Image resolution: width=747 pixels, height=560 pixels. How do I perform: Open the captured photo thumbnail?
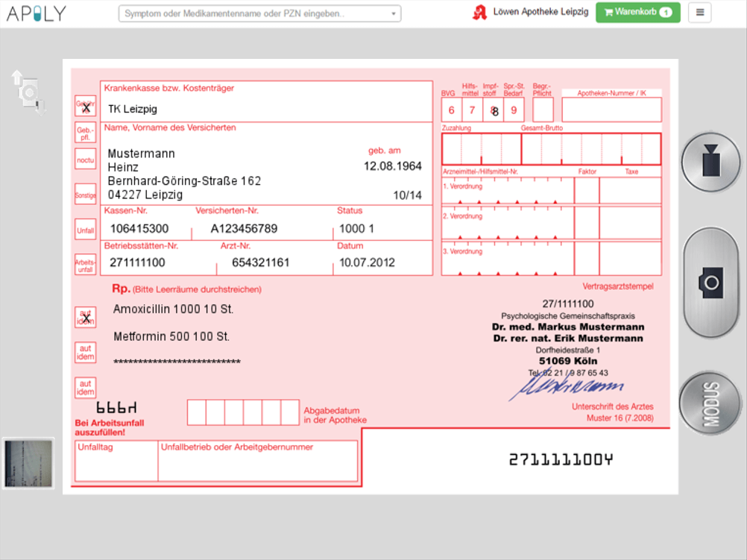pos(28,463)
